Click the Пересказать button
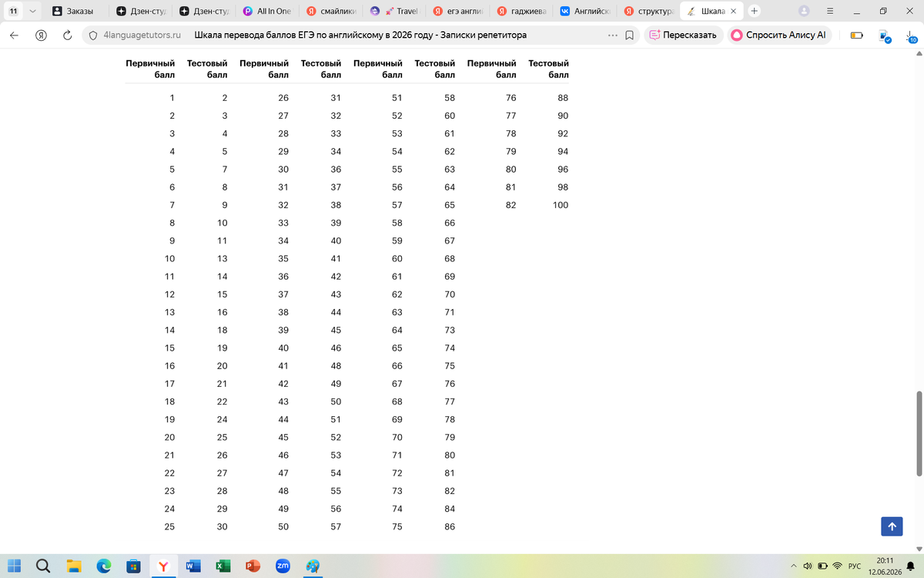Image resolution: width=924 pixels, height=578 pixels. 682,35
